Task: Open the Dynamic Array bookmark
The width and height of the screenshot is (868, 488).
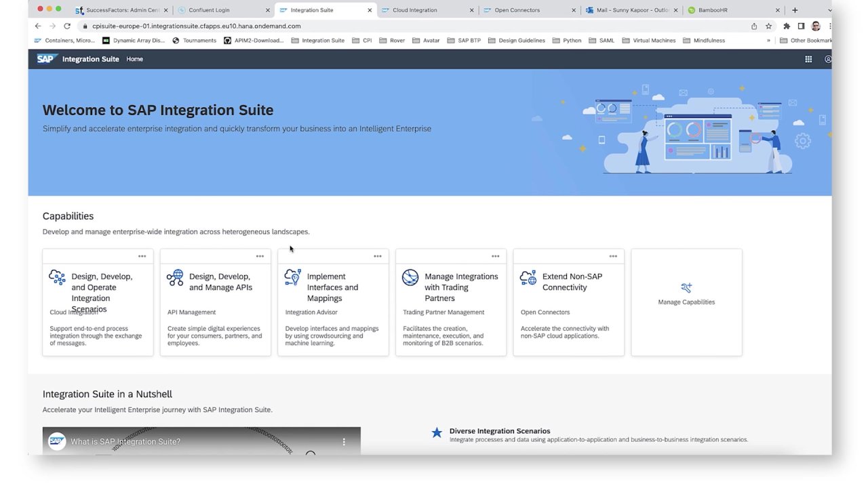Action: [x=133, y=41]
